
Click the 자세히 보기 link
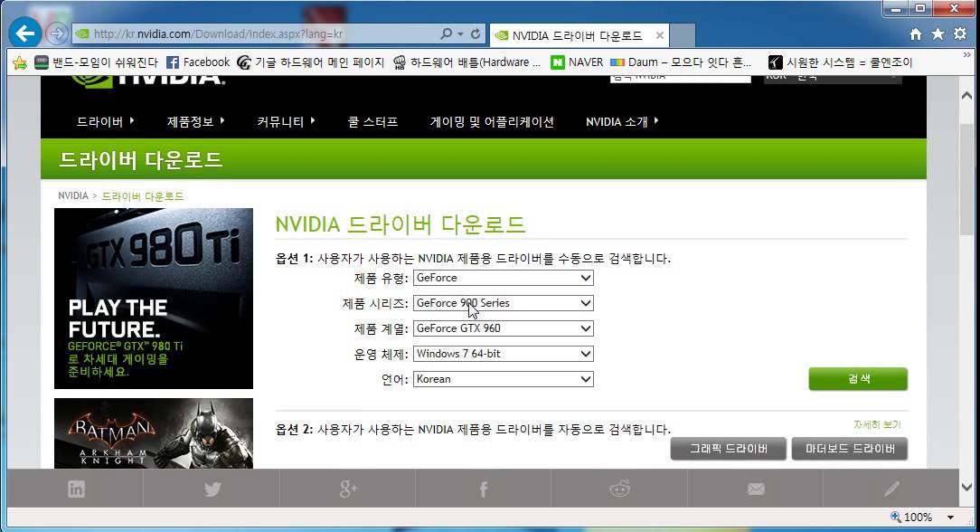877,424
